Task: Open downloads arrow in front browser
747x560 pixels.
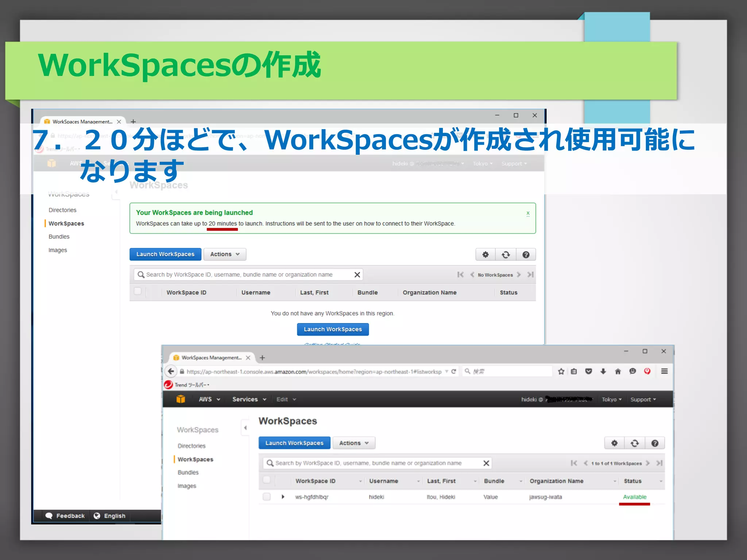Action: 603,372
